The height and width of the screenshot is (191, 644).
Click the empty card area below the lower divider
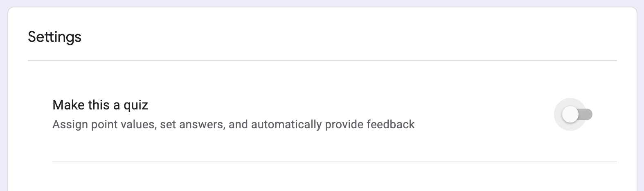click(322, 177)
